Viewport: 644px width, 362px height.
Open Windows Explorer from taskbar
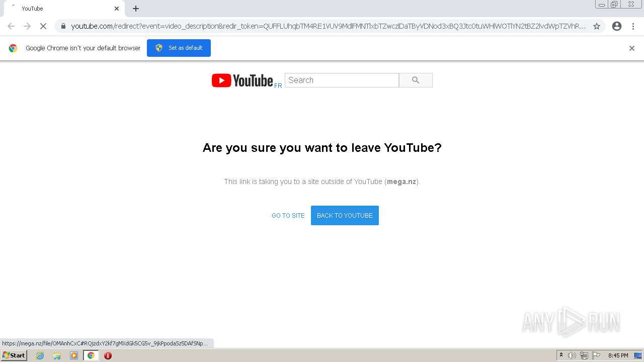57,355
